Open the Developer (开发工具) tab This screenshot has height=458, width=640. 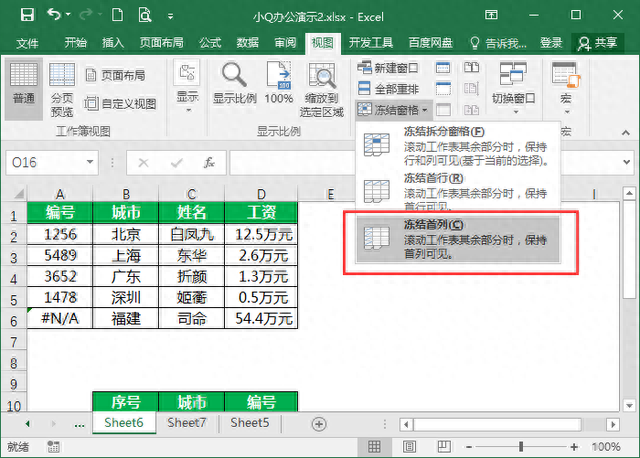[x=371, y=42]
